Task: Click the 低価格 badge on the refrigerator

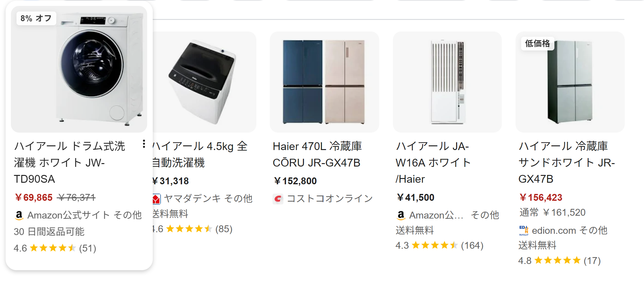Action: 538,43
